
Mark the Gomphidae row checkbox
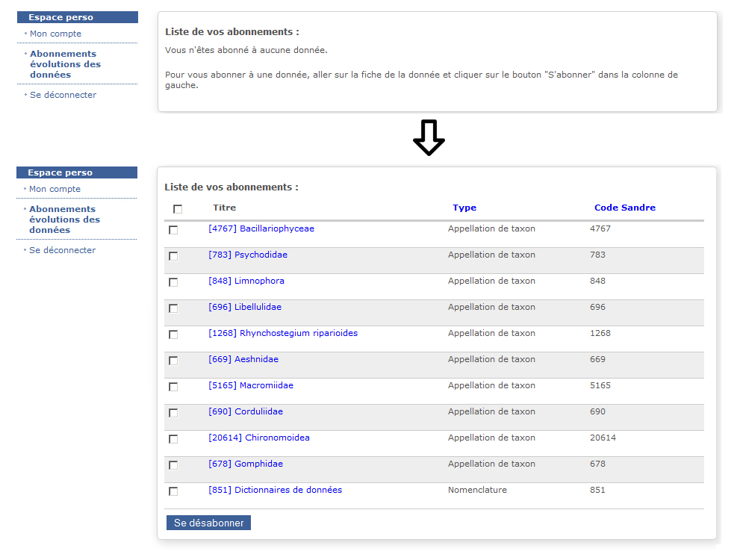tap(173, 465)
